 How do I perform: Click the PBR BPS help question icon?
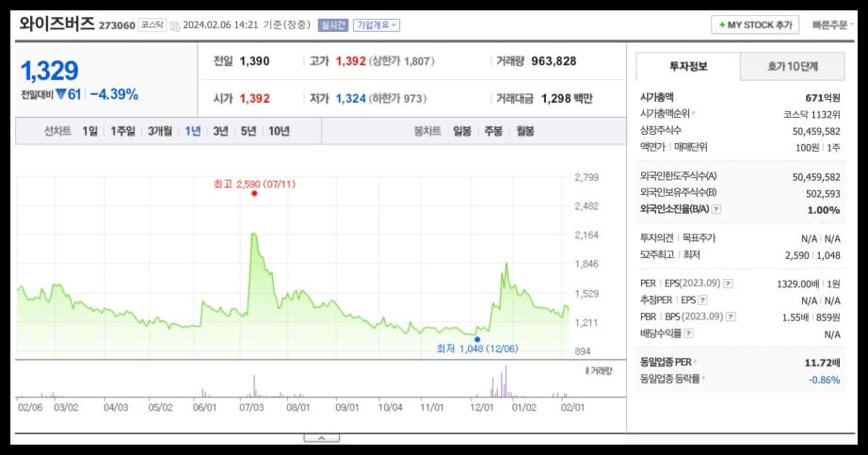point(731,317)
